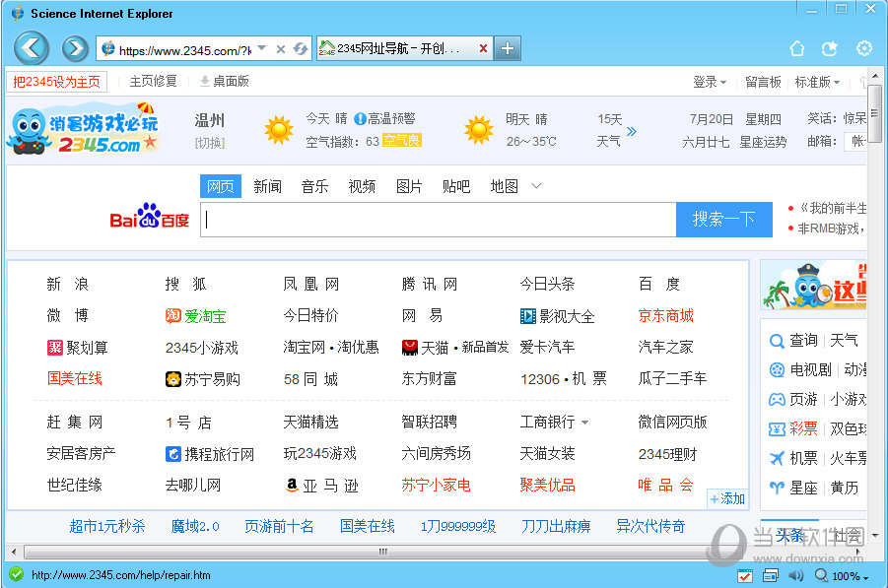Select the 彩票 lottery icon in right sidebar
Image resolution: width=888 pixels, height=588 pixels.
pyautogui.click(x=778, y=429)
